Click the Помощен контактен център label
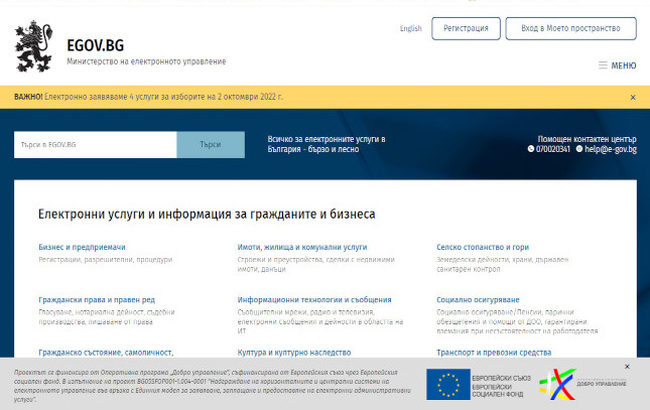 [x=587, y=139]
